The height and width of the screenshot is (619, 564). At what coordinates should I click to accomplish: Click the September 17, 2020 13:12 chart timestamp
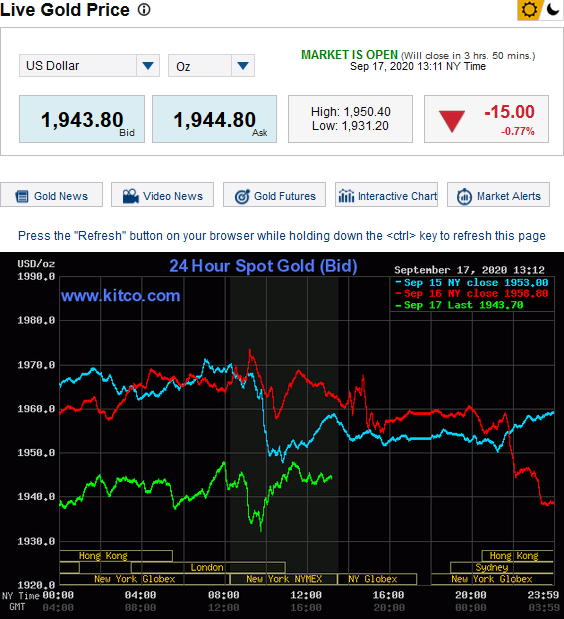pos(469,270)
